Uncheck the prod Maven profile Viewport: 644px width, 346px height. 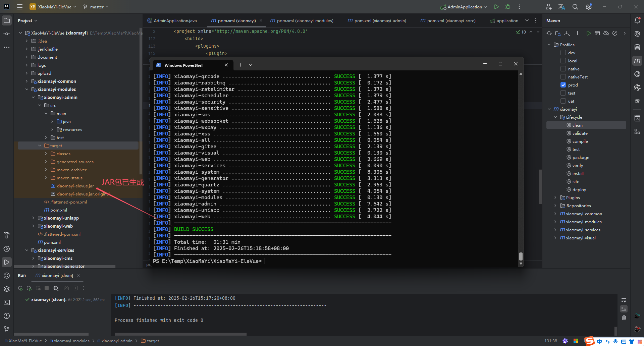coord(563,85)
